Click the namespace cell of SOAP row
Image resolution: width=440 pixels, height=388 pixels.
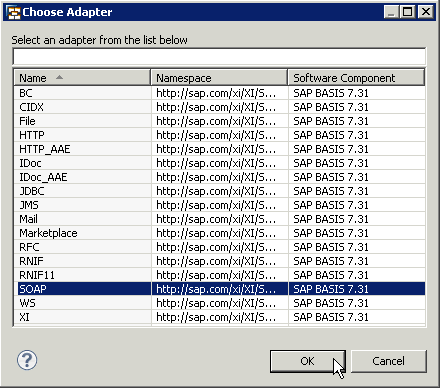pos(220,289)
